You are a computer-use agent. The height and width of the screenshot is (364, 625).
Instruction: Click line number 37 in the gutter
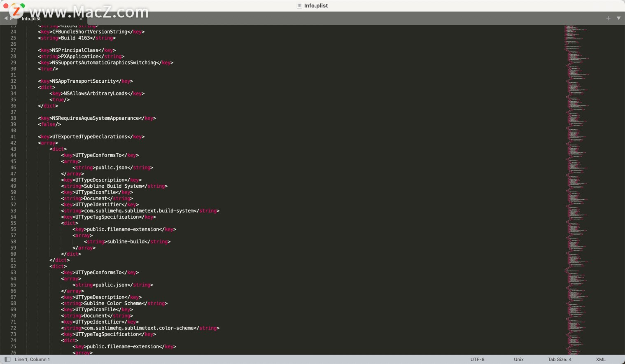click(13, 112)
